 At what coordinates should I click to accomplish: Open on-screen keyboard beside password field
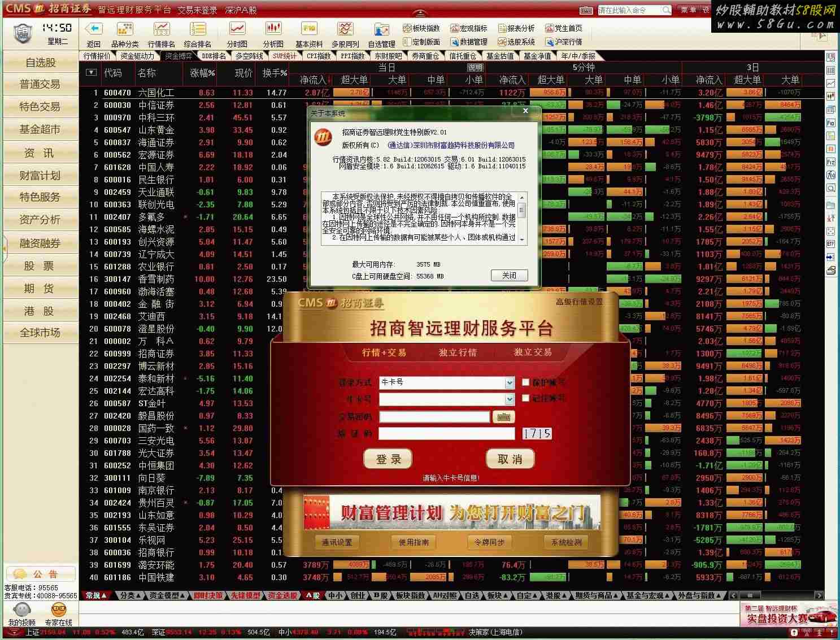pos(503,417)
